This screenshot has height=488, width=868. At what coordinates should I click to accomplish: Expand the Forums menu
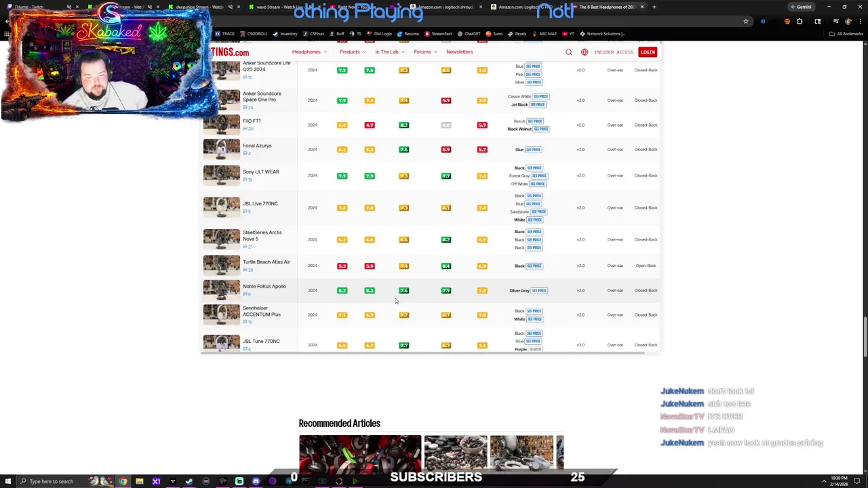425,52
